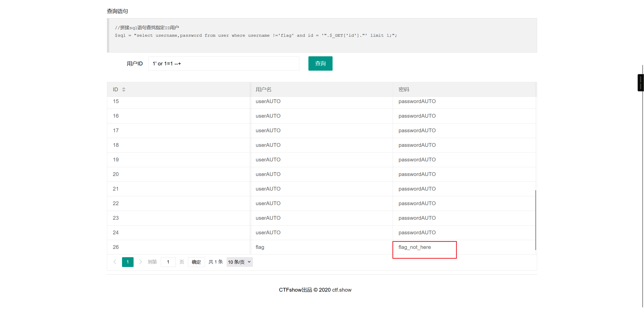Select the row with ID 20
Image resolution: width=644 pixels, height=312 pixels.
pyautogui.click(x=116, y=174)
